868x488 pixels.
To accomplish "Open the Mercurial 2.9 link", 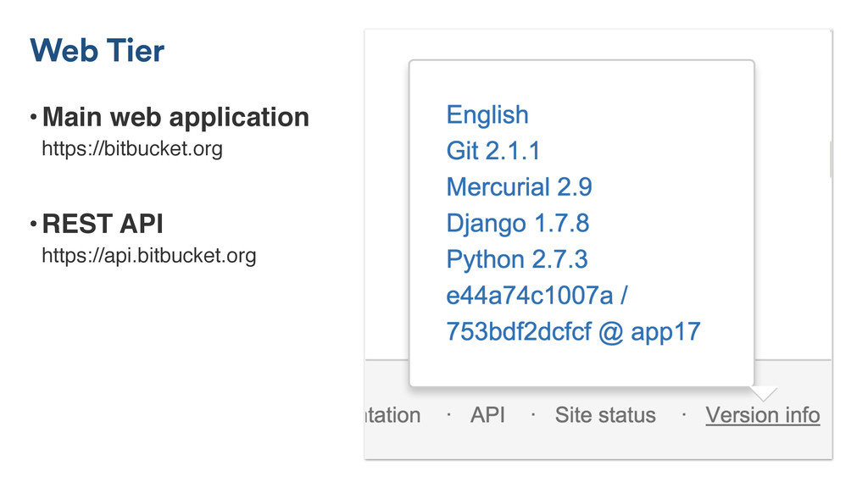I will click(x=519, y=187).
